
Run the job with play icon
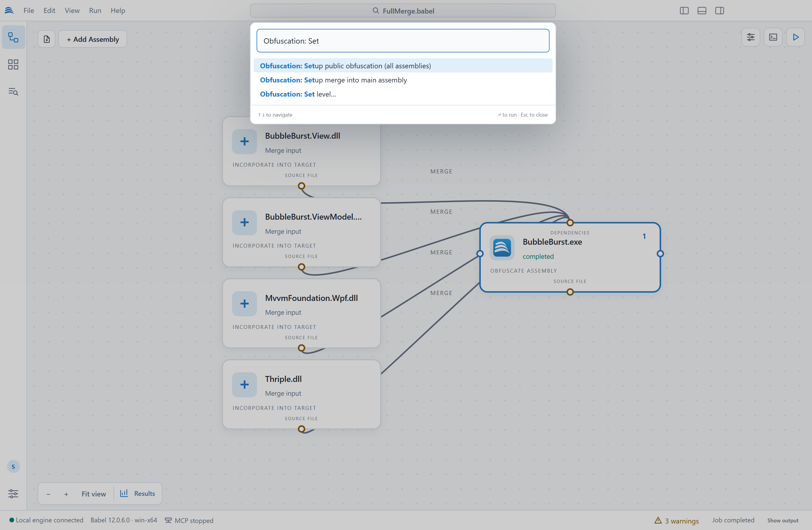coord(795,37)
